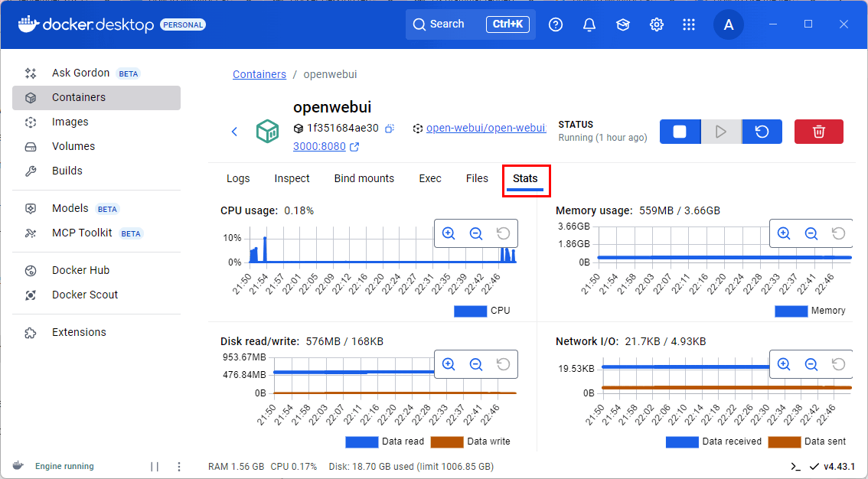Viewport: 868px width, 479px height.
Task: Reset zoom on Network I/O chart
Action: 838,364
